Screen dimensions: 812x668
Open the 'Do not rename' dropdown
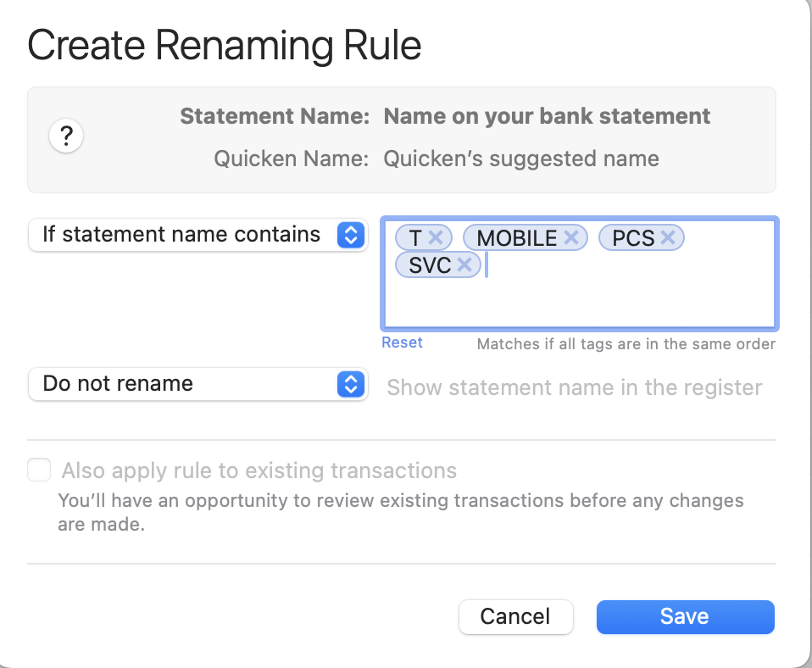[x=181, y=384]
